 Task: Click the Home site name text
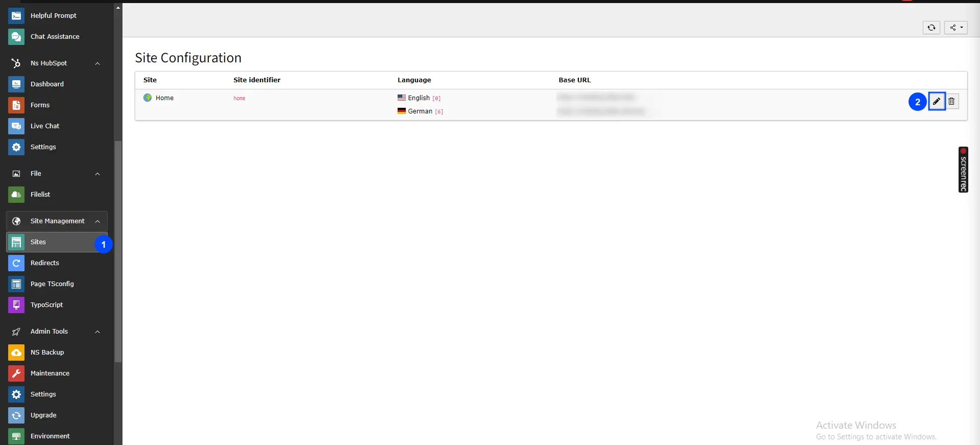(164, 98)
